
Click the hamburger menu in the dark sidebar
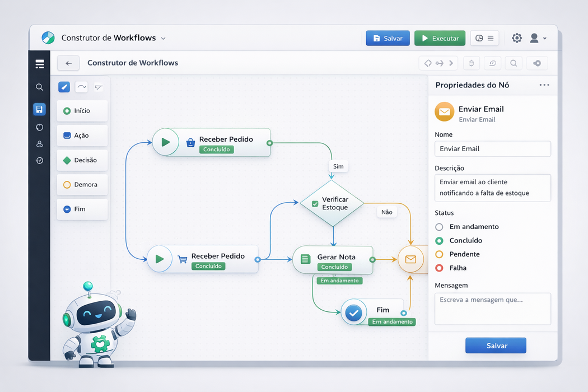(x=39, y=64)
